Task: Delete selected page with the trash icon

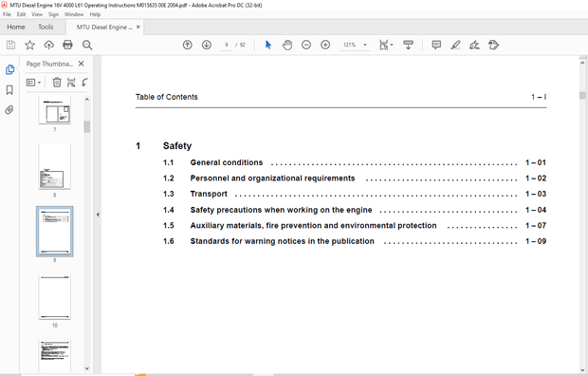Action: tap(57, 83)
